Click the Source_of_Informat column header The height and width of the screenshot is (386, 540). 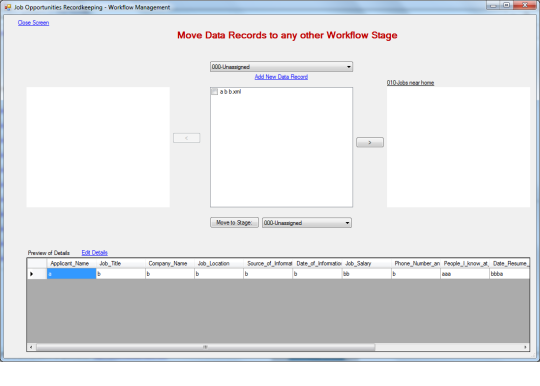coord(268,263)
